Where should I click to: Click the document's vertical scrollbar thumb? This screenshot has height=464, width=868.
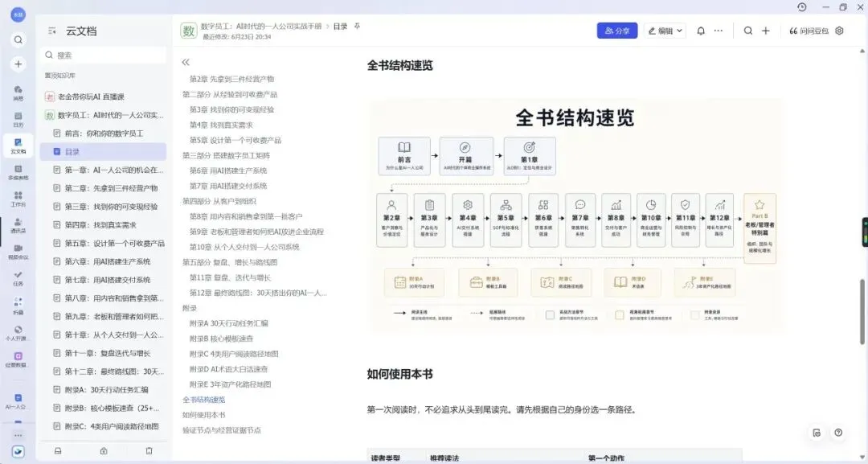(x=862, y=312)
